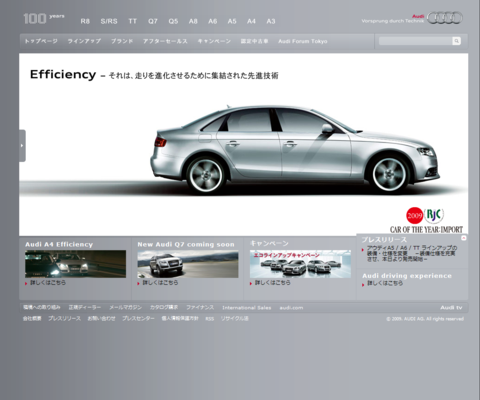Open International Sales footer link
This screenshot has height=400, width=480.
click(247, 308)
